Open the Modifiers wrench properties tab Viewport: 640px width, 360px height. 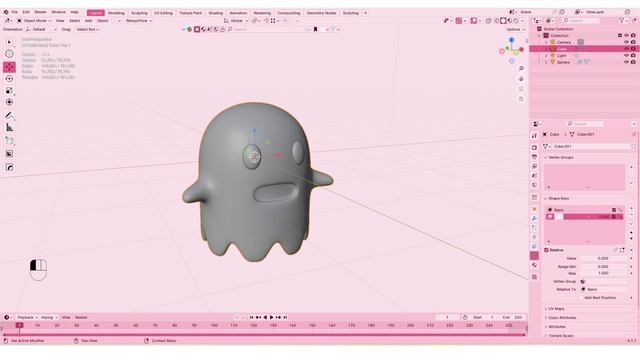534,218
